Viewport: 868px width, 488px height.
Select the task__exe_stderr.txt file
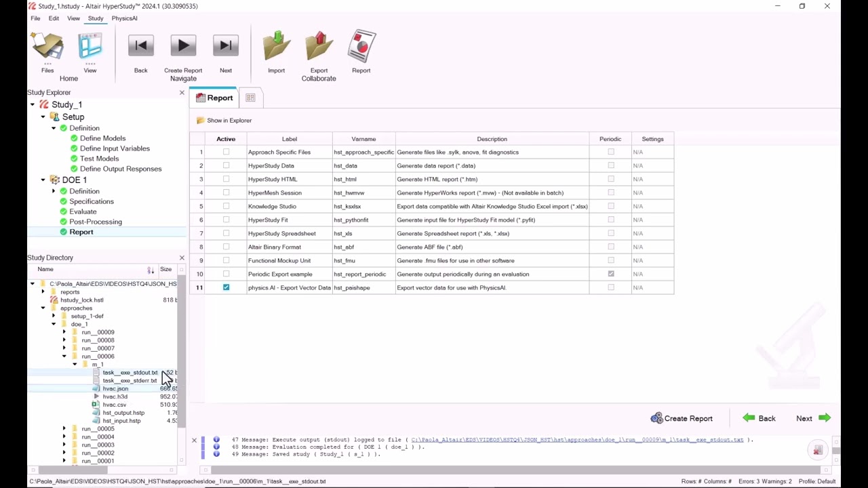click(x=130, y=380)
